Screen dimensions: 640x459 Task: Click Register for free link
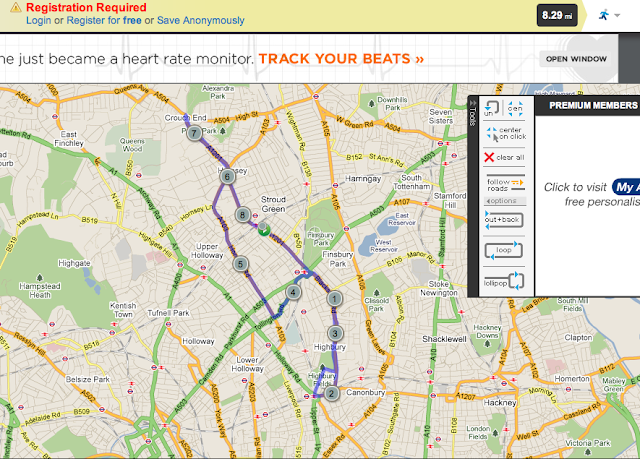pos(104,20)
